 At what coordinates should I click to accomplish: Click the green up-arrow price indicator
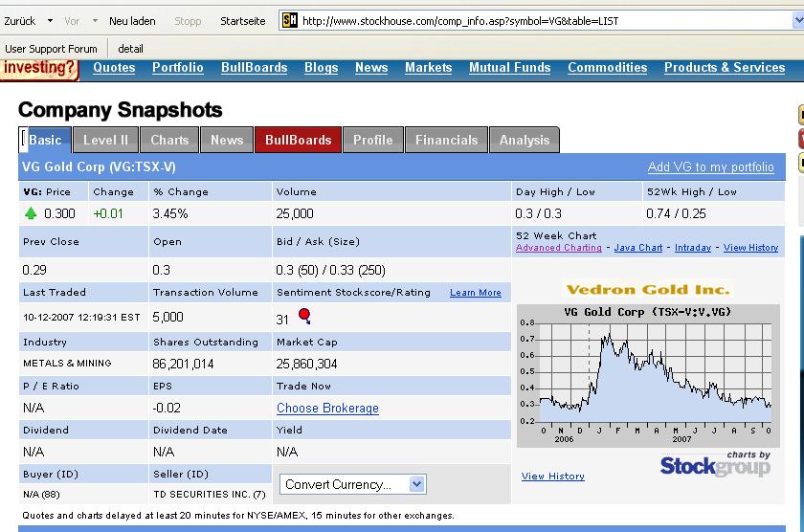pos(31,213)
